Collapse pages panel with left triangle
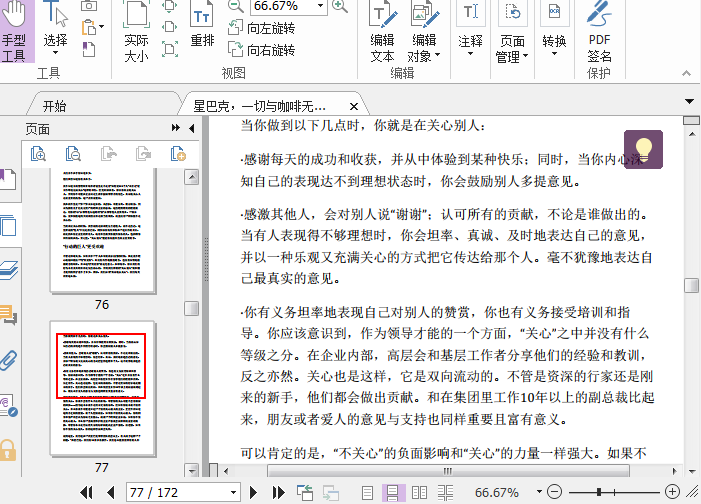This screenshot has height=504, width=701. point(192,129)
